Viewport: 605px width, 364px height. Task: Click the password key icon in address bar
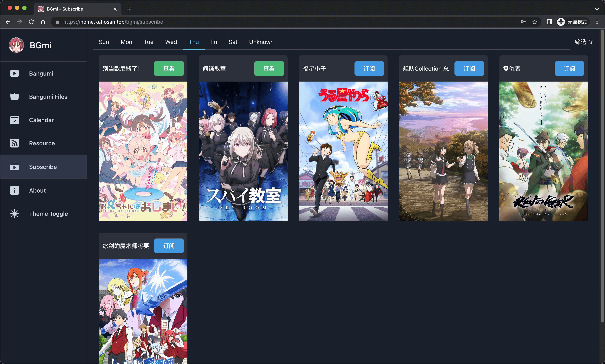click(523, 22)
